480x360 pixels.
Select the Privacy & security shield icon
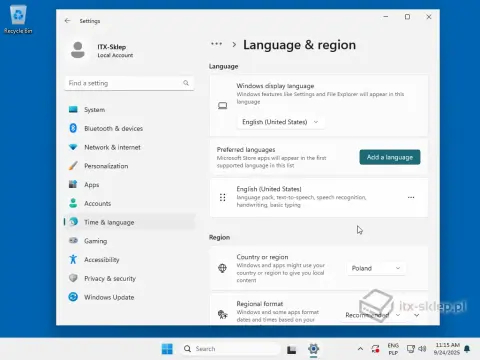click(x=73, y=278)
